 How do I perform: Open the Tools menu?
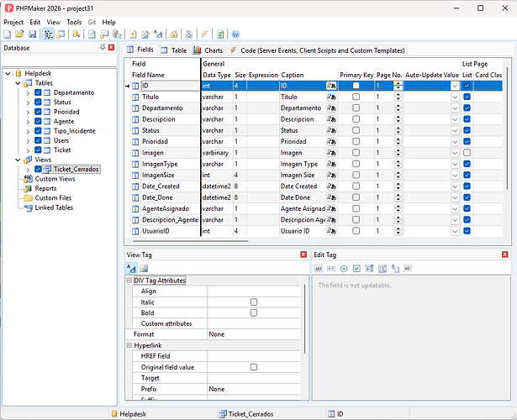point(74,22)
